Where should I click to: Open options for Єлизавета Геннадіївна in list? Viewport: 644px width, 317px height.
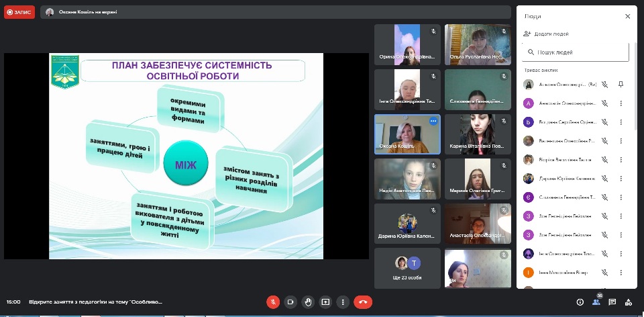coord(621,197)
